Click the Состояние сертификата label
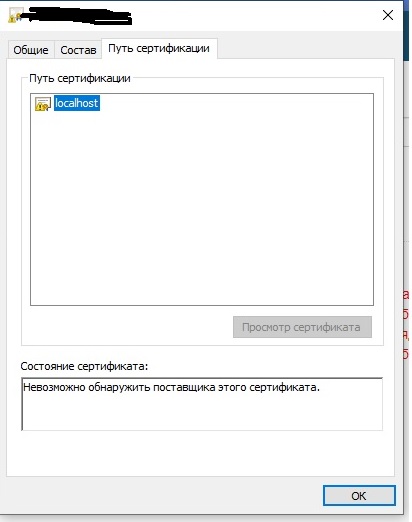Image resolution: width=412 pixels, height=522 pixels. coord(84,366)
